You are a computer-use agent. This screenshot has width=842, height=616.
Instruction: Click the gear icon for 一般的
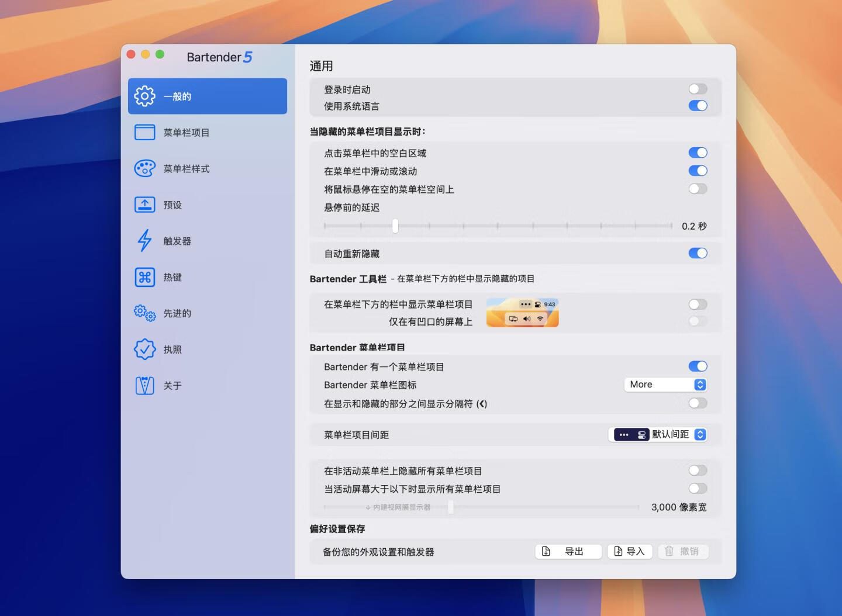[144, 96]
